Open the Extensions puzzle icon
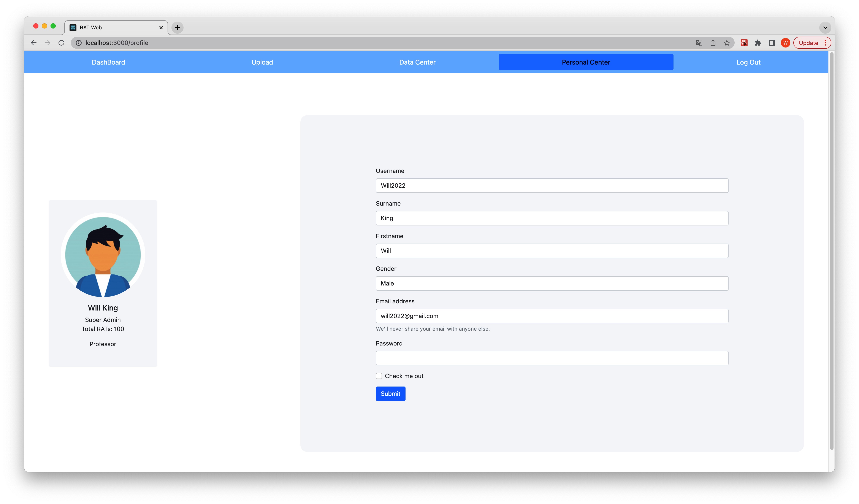 (758, 43)
